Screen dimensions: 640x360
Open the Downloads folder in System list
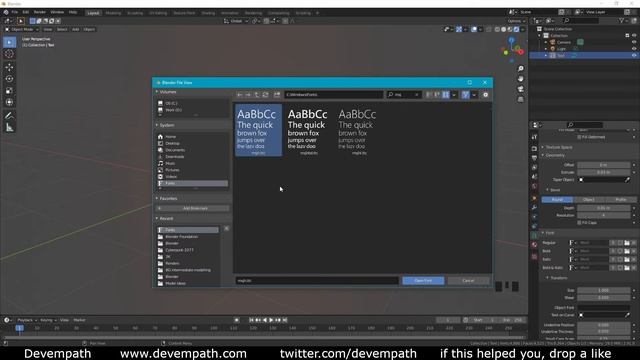click(175, 157)
